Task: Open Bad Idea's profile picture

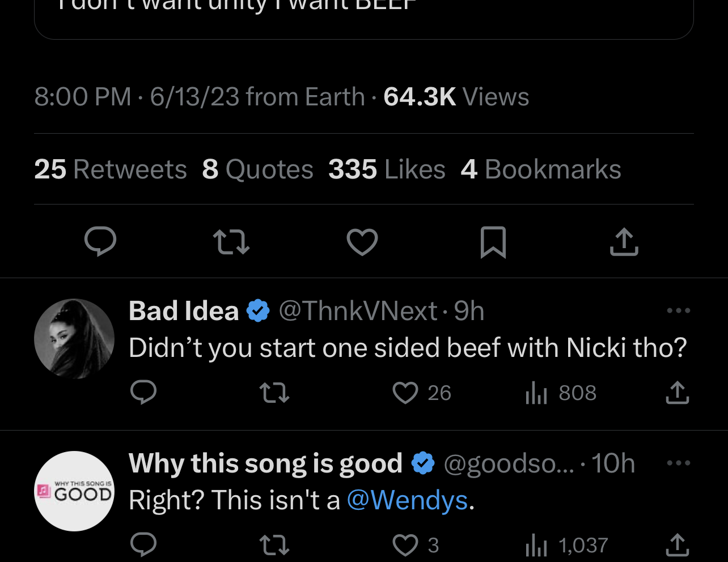Action: coord(74,338)
